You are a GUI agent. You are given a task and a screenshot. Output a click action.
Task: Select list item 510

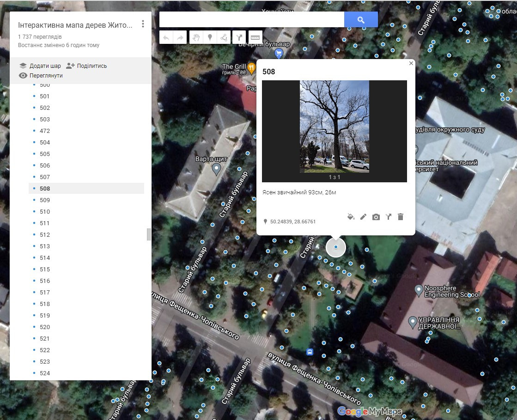pyautogui.click(x=86, y=211)
